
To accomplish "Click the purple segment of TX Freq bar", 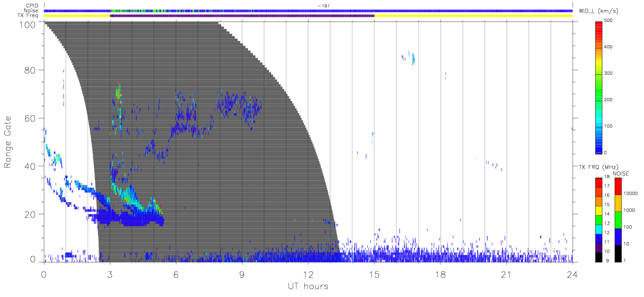I will pyautogui.click(x=242, y=16).
